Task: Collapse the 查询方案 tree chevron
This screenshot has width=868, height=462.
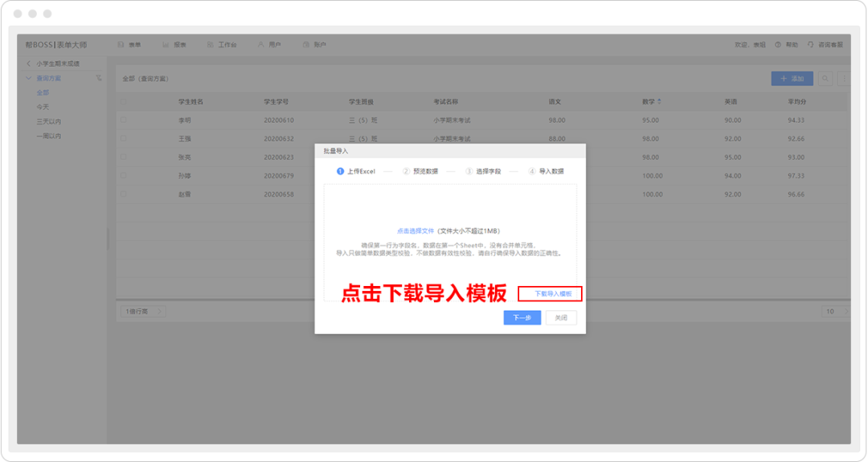Action: coord(29,78)
